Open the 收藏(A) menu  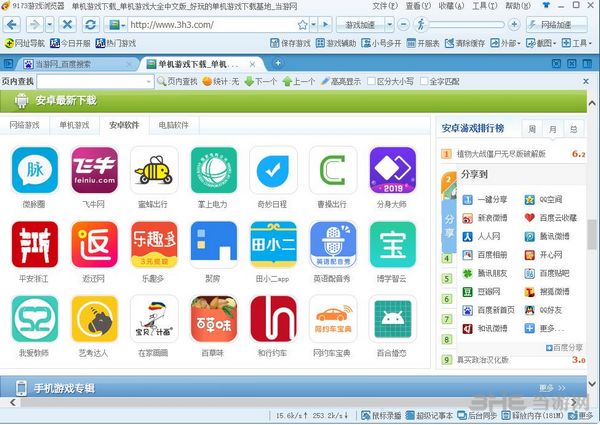pos(451,6)
